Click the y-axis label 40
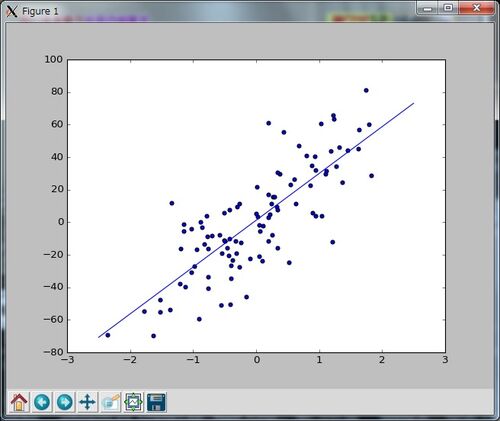 pyautogui.click(x=57, y=157)
